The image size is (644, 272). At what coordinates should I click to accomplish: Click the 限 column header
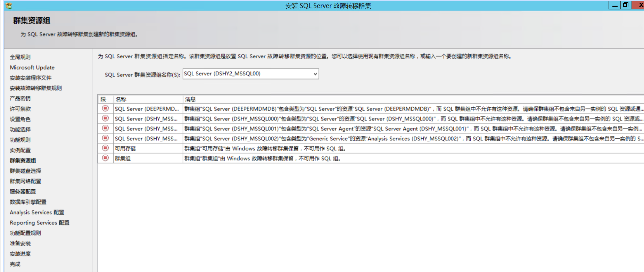(x=106, y=99)
